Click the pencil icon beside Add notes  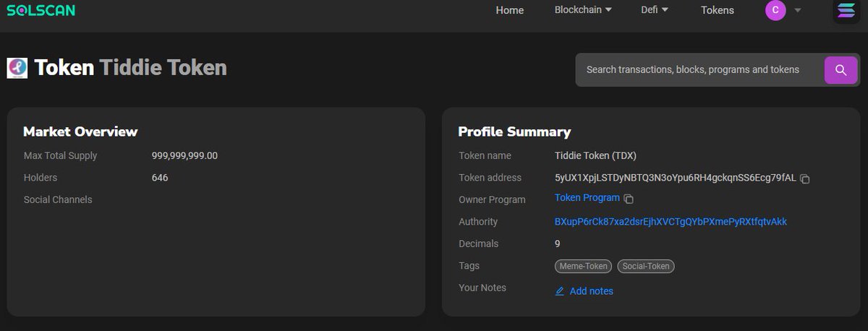coord(559,291)
